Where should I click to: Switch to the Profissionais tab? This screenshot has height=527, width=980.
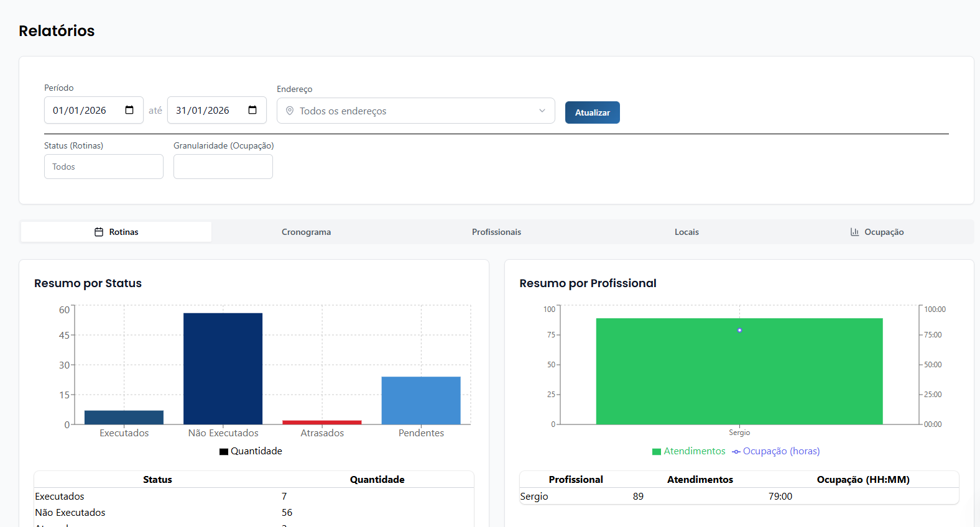click(496, 232)
